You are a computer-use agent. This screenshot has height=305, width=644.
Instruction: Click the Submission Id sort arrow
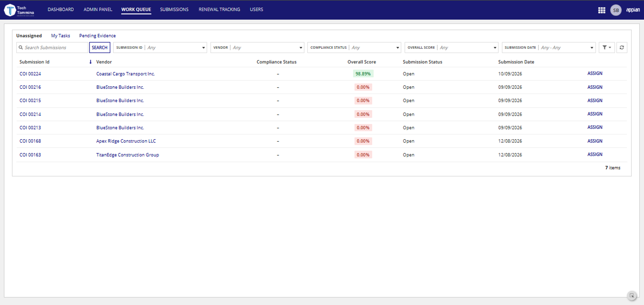(x=91, y=62)
